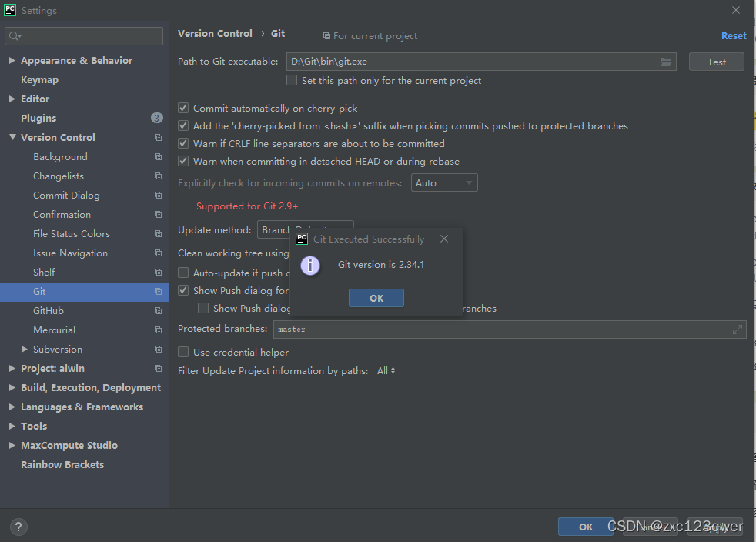Image resolution: width=756 pixels, height=542 pixels.
Task: Select Changelists in the tree
Action: 59,176
